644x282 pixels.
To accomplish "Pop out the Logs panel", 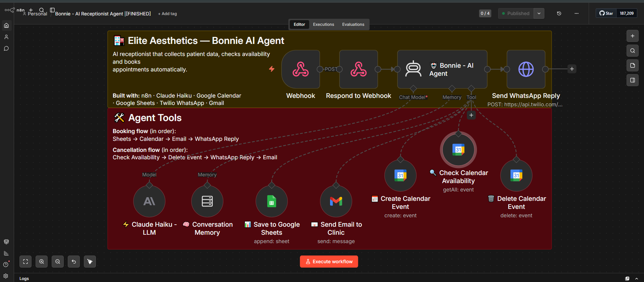I will (627, 279).
